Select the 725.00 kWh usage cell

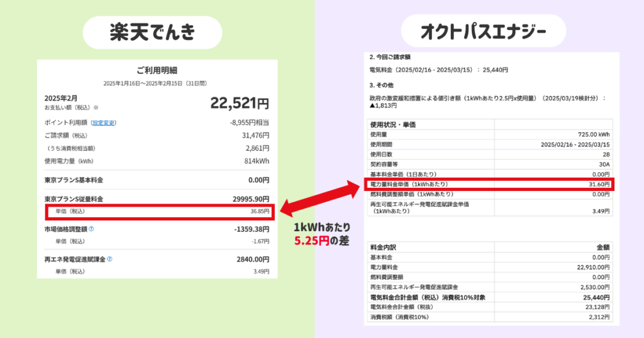point(594,134)
